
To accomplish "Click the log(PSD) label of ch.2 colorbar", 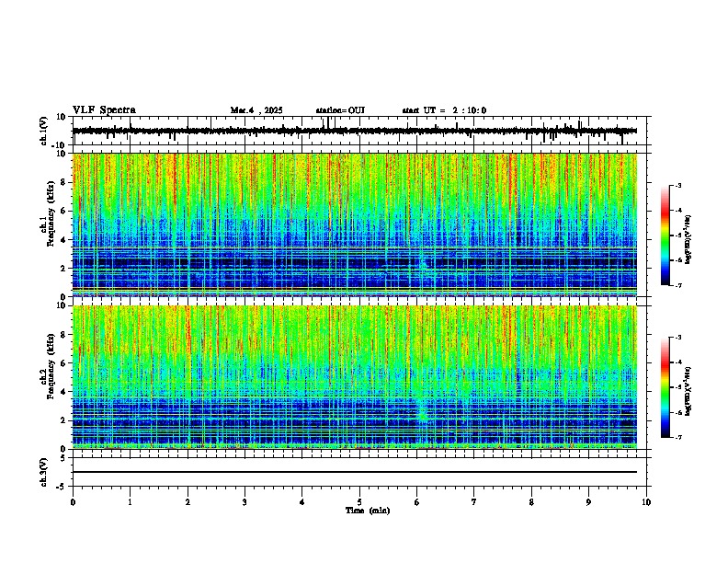I will click(x=688, y=391).
